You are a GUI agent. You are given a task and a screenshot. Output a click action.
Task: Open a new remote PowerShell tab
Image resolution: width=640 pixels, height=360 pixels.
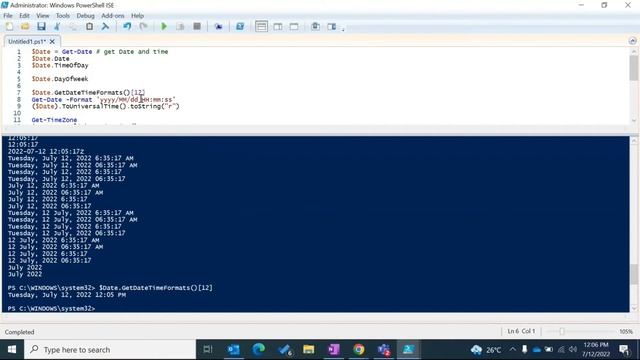pos(218,27)
